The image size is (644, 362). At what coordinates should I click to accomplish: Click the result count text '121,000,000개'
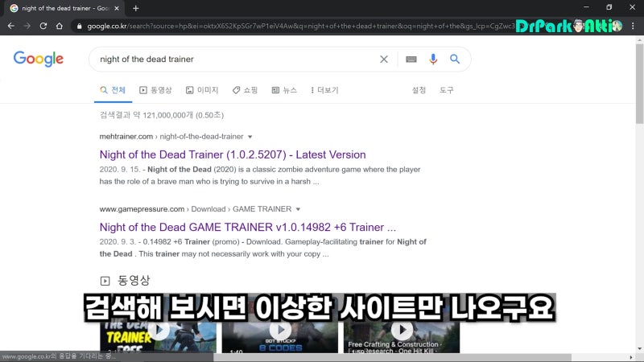click(167, 115)
